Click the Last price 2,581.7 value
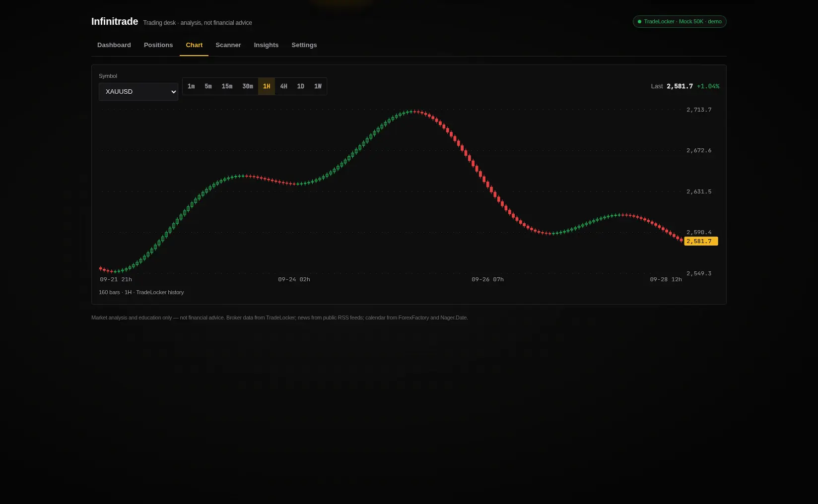The height and width of the screenshot is (504, 818). 680,86
